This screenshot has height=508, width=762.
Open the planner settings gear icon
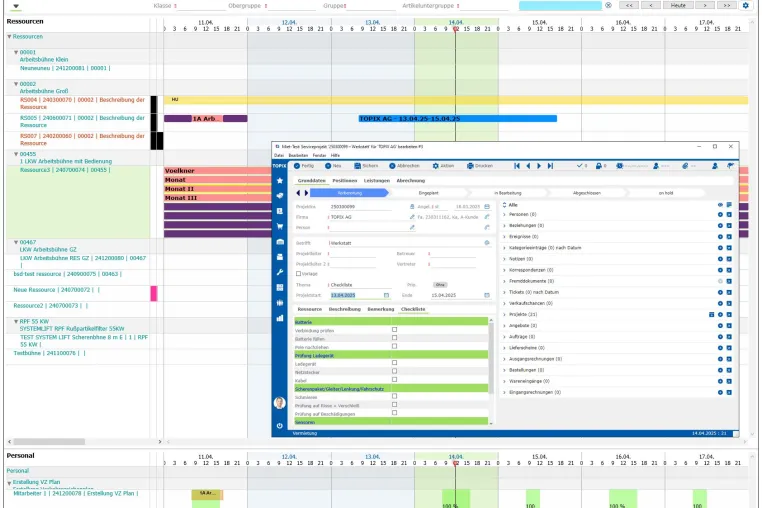pos(745,5)
